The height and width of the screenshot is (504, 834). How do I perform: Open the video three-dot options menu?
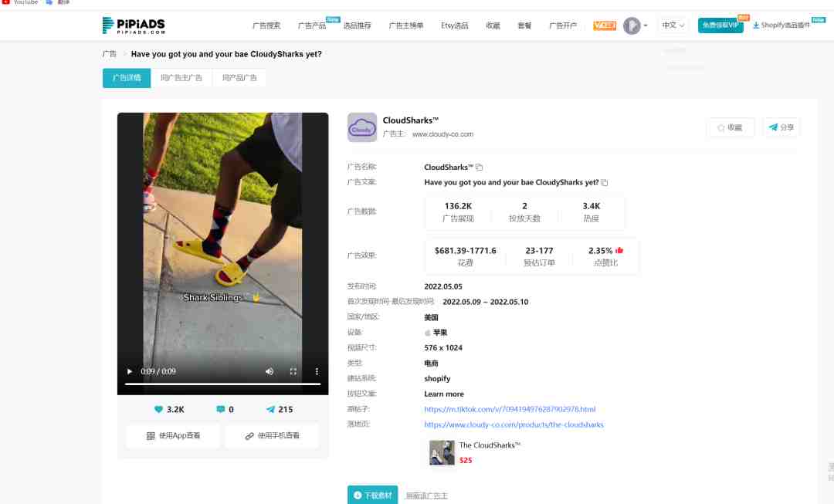tap(317, 371)
